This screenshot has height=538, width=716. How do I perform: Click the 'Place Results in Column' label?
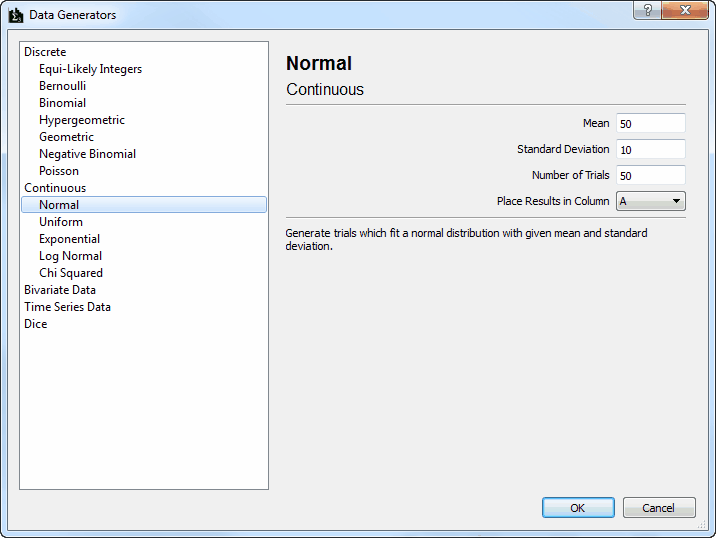553,201
